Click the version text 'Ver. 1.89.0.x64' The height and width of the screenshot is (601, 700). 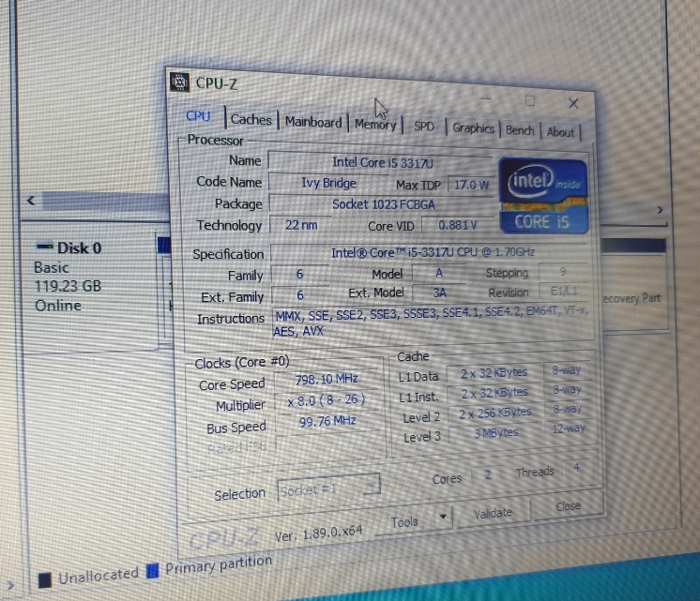(x=318, y=533)
